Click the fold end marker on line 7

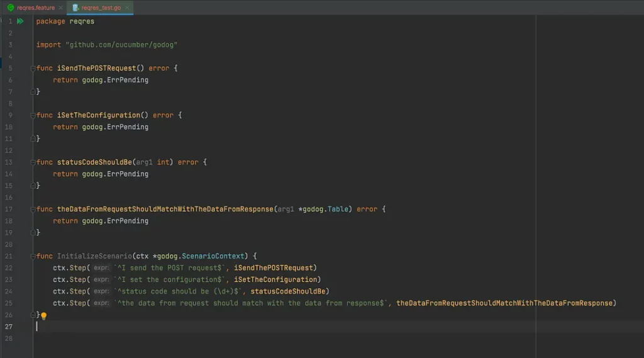(33, 92)
